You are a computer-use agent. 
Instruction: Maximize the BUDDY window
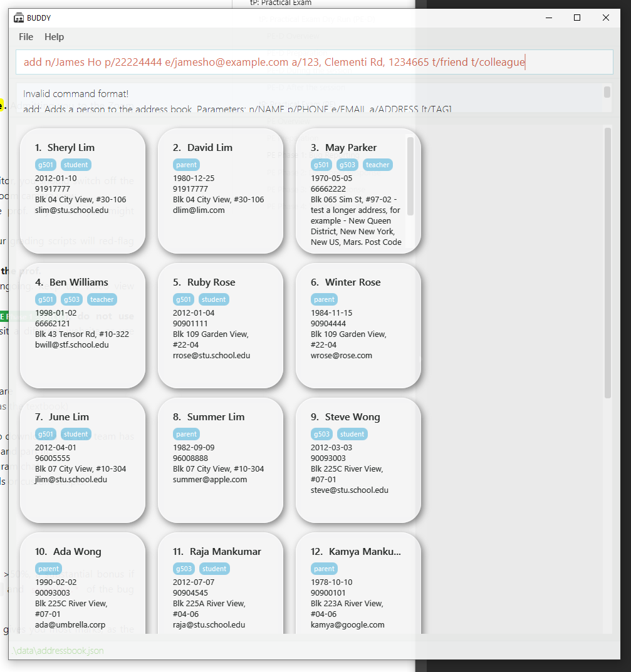[577, 18]
